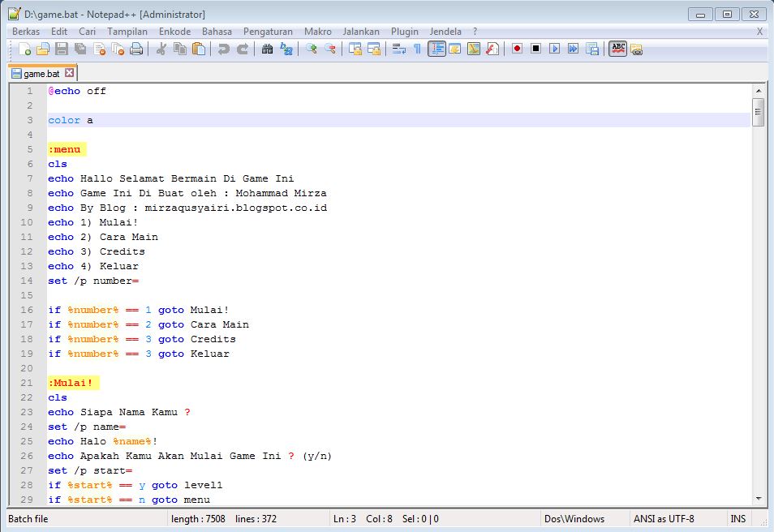Toggle word wrap
Screen dimensions: 774x532
(x=398, y=49)
